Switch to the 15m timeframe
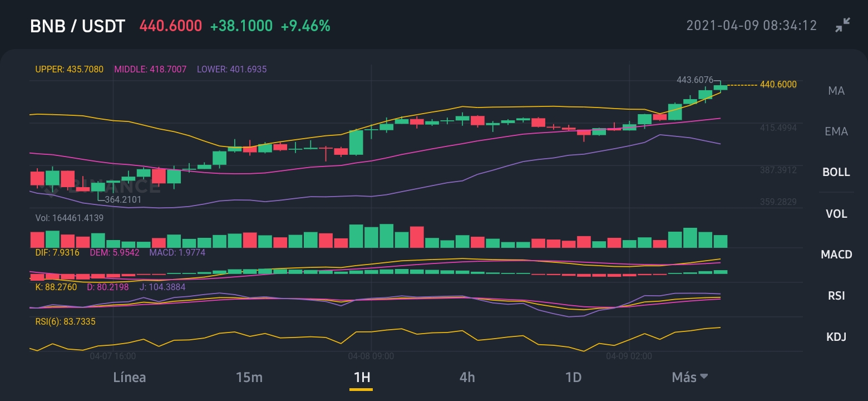Image resolution: width=868 pixels, height=401 pixels. pyautogui.click(x=249, y=377)
